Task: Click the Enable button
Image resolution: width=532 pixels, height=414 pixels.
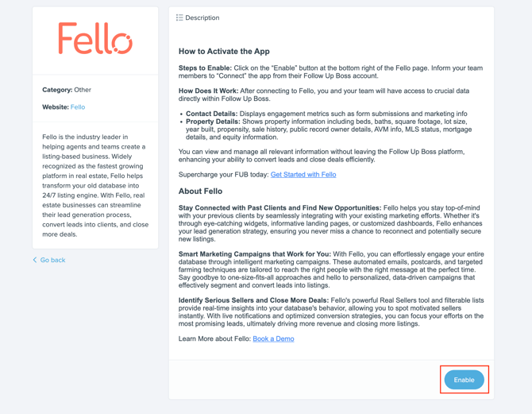Action: [465, 380]
